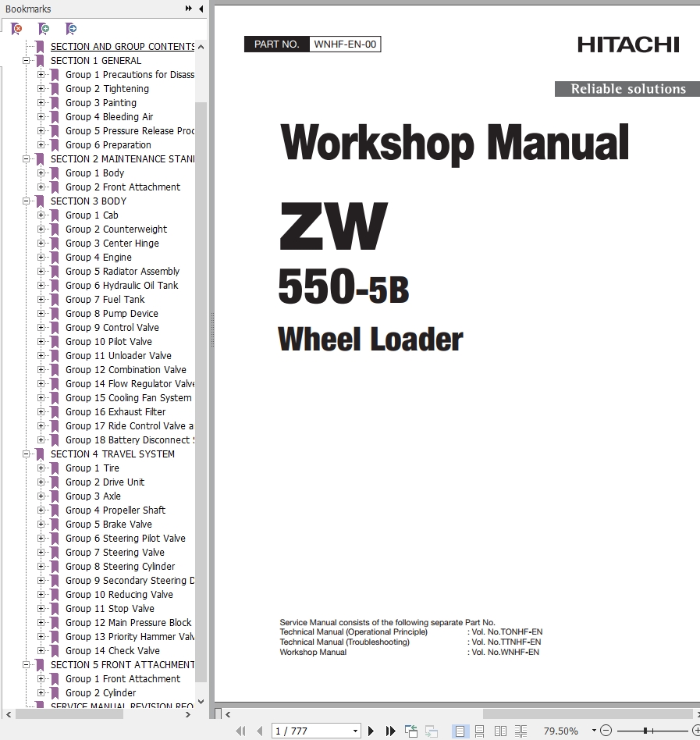Collapse the Bookmarks panel arrow
This screenshot has width=700, height=740.
coord(201,9)
